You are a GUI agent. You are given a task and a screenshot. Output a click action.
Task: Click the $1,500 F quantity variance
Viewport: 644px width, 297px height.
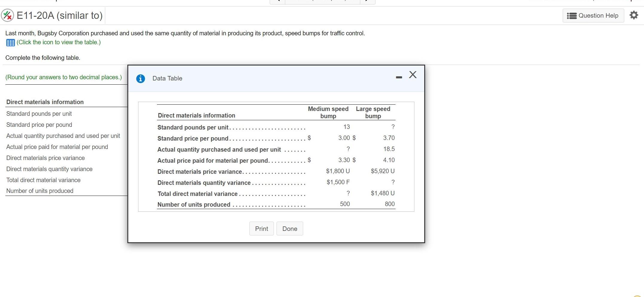(x=338, y=182)
